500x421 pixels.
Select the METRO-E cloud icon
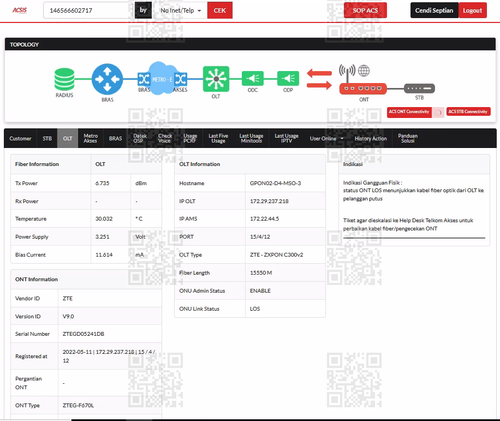[162, 79]
